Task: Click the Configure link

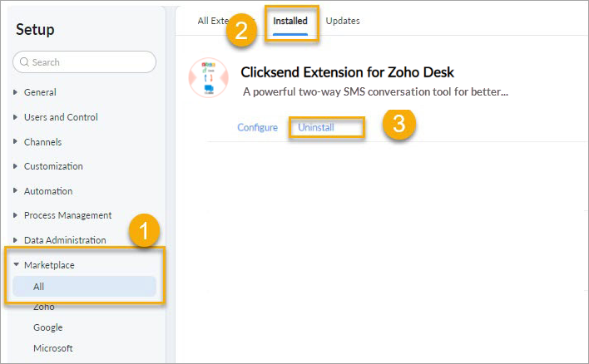Action: [258, 128]
